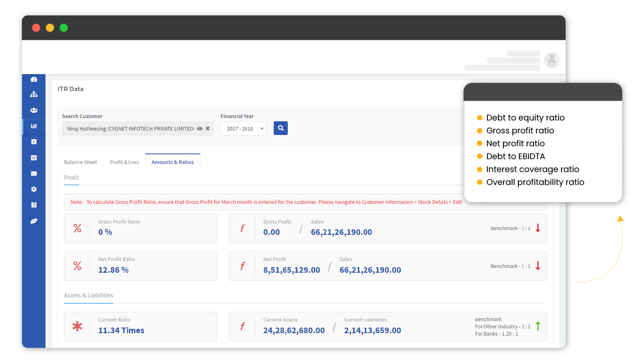Image resolution: width=644 pixels, height=363 pixels.
Task: Open the list view icon in sidebar
Action: pyautogui.click(x=34, y=158)
